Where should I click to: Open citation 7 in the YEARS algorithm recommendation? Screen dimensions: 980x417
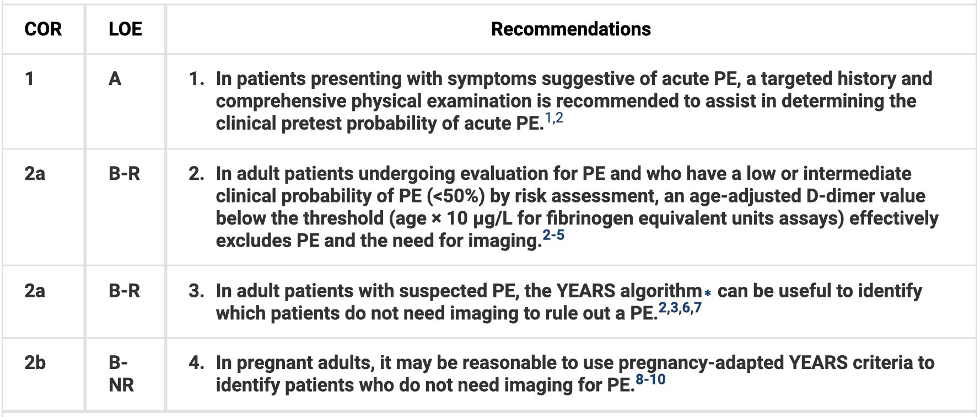coord(698,308)
